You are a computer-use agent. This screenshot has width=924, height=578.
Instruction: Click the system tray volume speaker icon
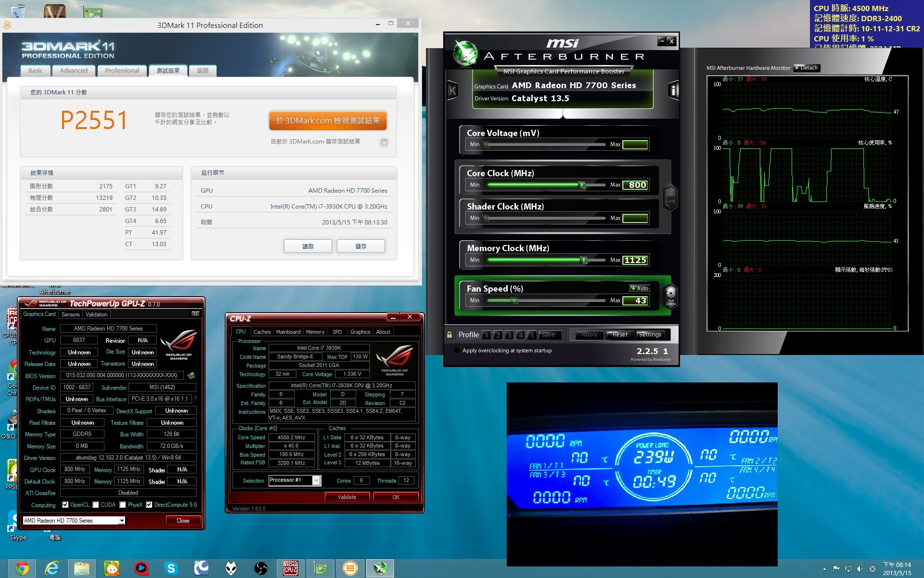tap(860, 569)
